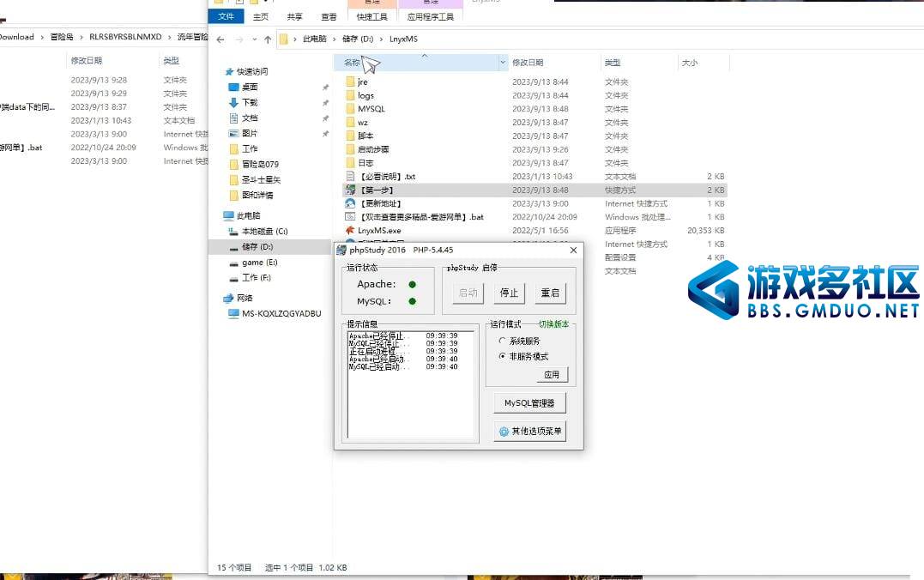Switch to the 主页 ribbon tab
Screen dimensions: 924x580
click(261, 17)
